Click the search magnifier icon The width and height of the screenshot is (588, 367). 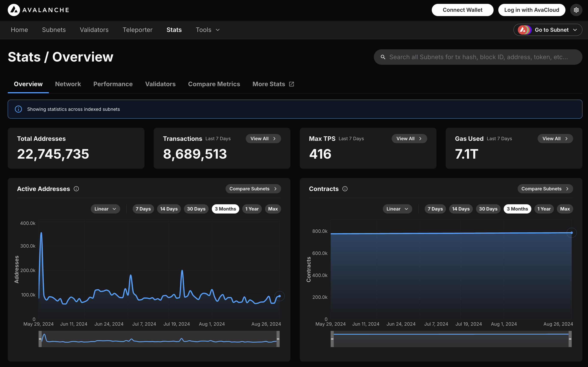383,57
